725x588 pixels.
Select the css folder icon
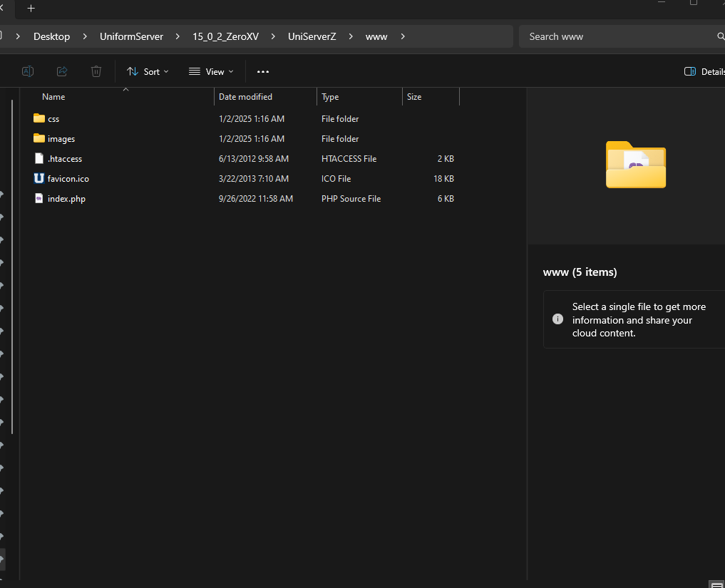(x=39, y=118)
